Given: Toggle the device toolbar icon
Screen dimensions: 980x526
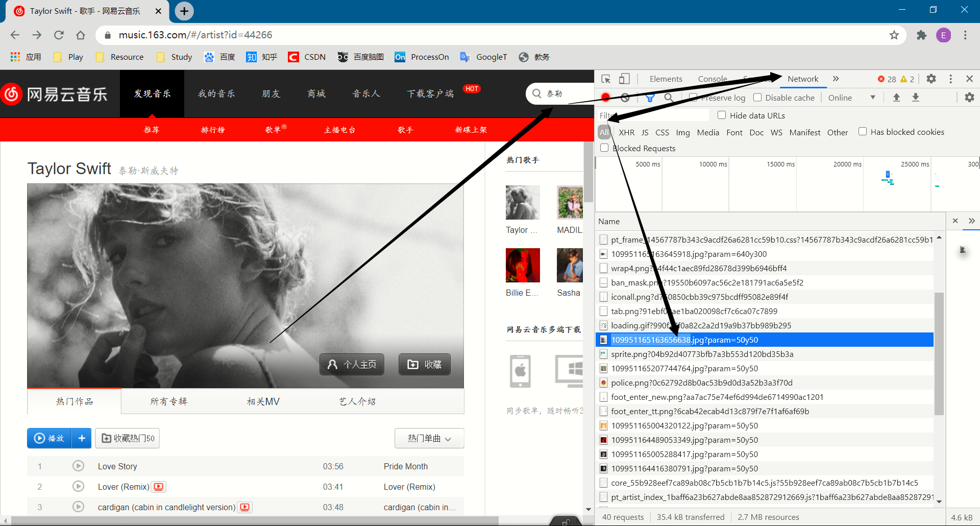Looking at the screenshot, I should [624, 79].
